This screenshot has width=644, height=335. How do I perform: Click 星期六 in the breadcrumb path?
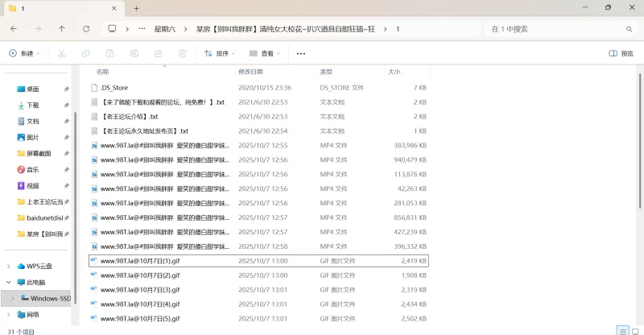164,28
